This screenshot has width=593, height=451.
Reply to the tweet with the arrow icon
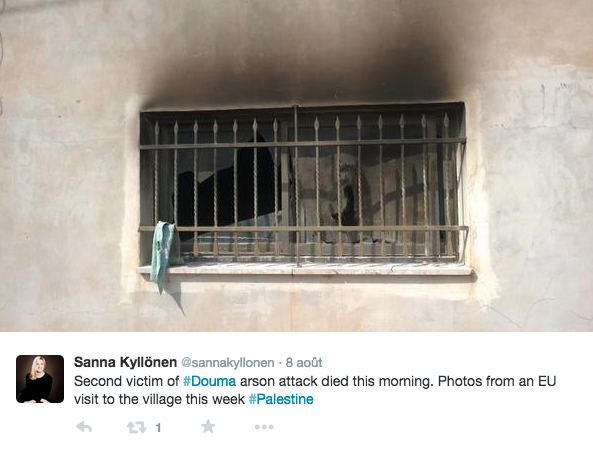(x=84, y=427)
